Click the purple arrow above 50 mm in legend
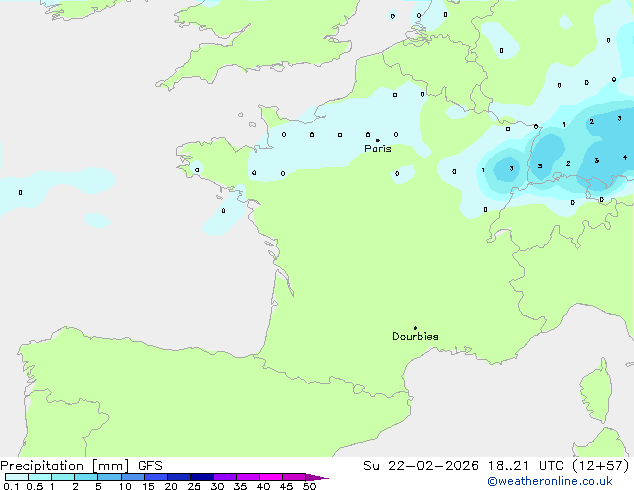The height and width of the screenshot is (490, 634). point(317,477)
